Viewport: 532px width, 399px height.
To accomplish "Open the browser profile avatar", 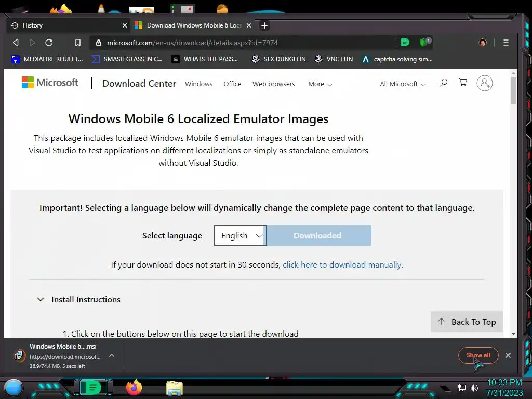I will point(483,43).
